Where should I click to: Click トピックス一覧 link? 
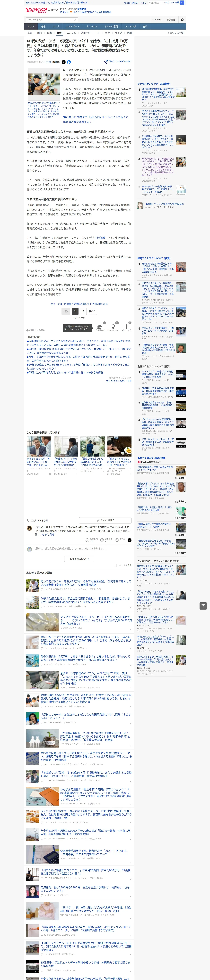tap(175, 33)
